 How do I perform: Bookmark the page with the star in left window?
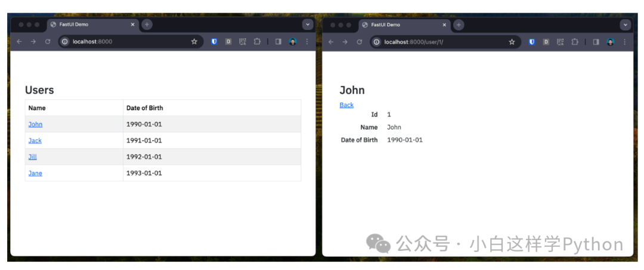(194, 42)
